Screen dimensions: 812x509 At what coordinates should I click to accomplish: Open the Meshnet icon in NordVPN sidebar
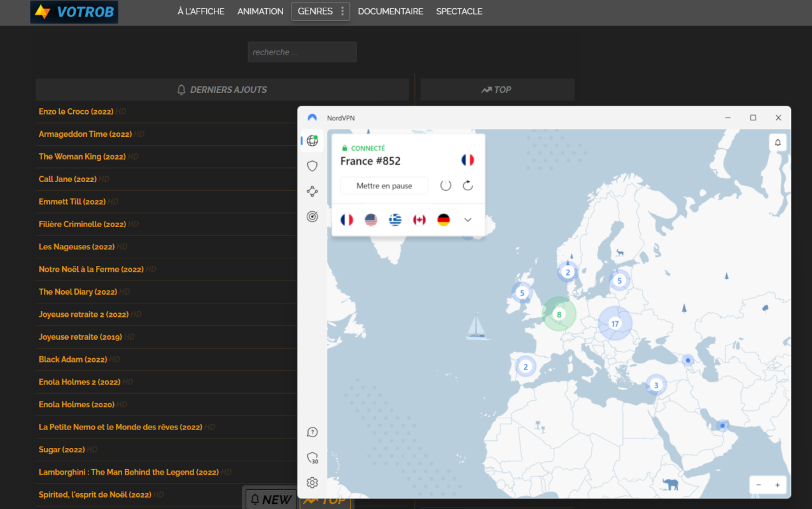click(312, 191)
